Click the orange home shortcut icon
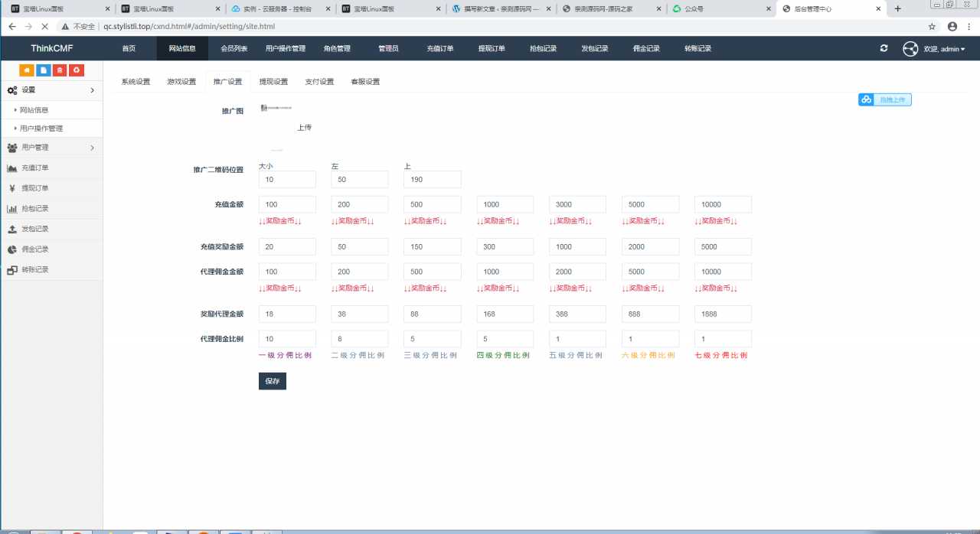The width and height of the screenshot is (980, 534). coord(27,70)
